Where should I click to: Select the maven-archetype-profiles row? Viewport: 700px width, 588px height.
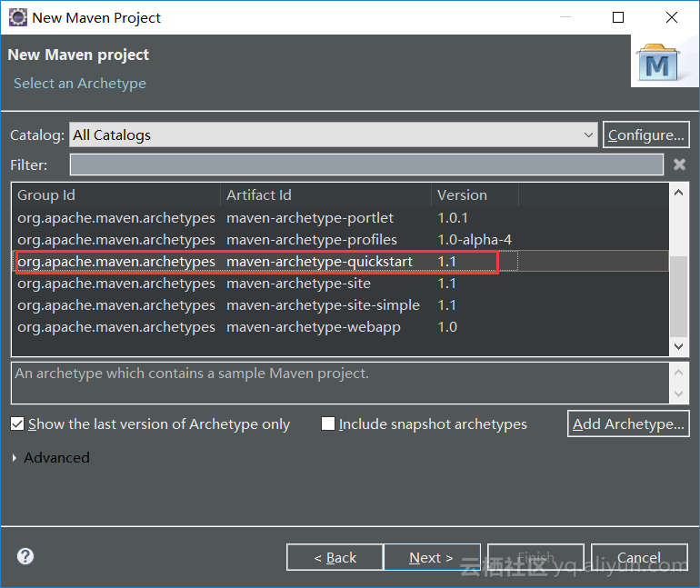[341, 240]
